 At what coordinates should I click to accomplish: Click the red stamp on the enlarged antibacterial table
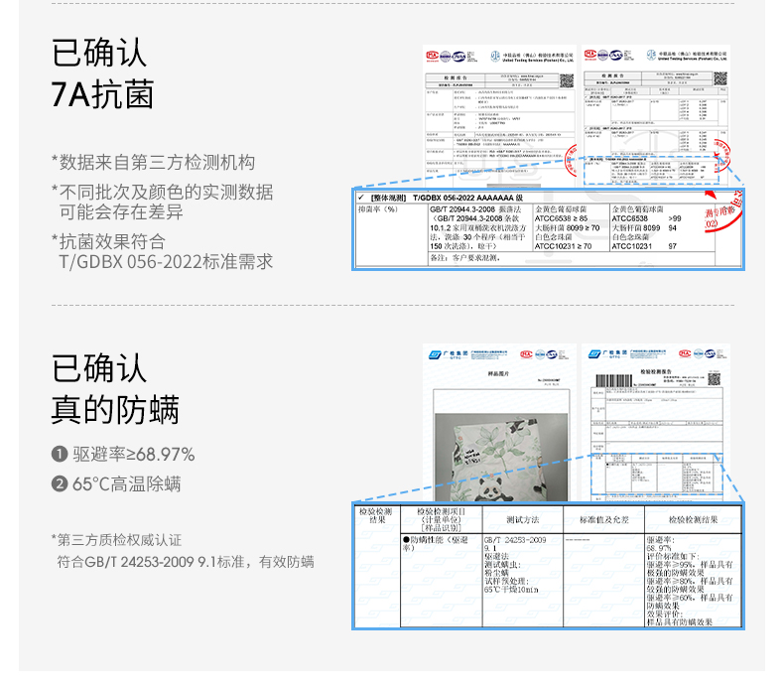tap(722, 210)
